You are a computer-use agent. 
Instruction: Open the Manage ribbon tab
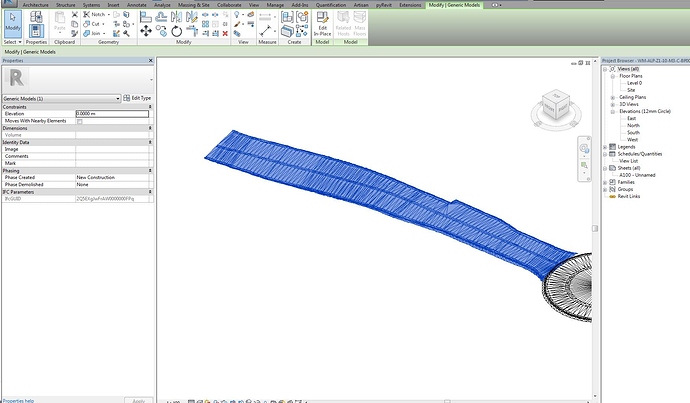coord(275,5)
